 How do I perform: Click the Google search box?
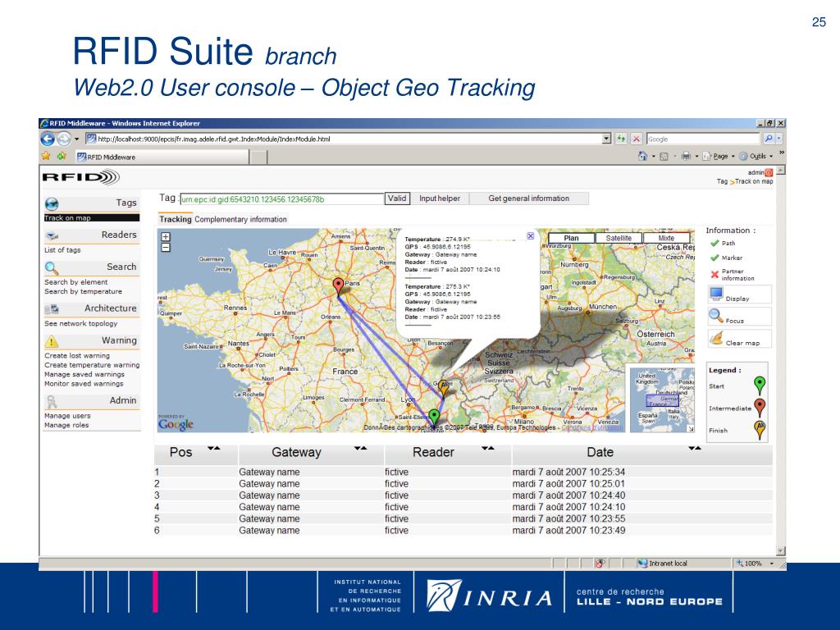click(703, 139)
